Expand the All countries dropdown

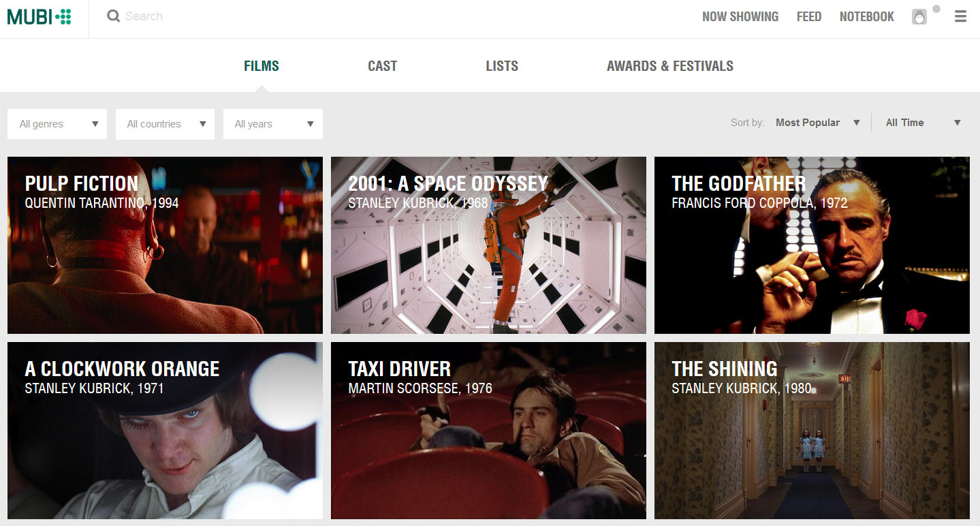click(x=165, y=124)
